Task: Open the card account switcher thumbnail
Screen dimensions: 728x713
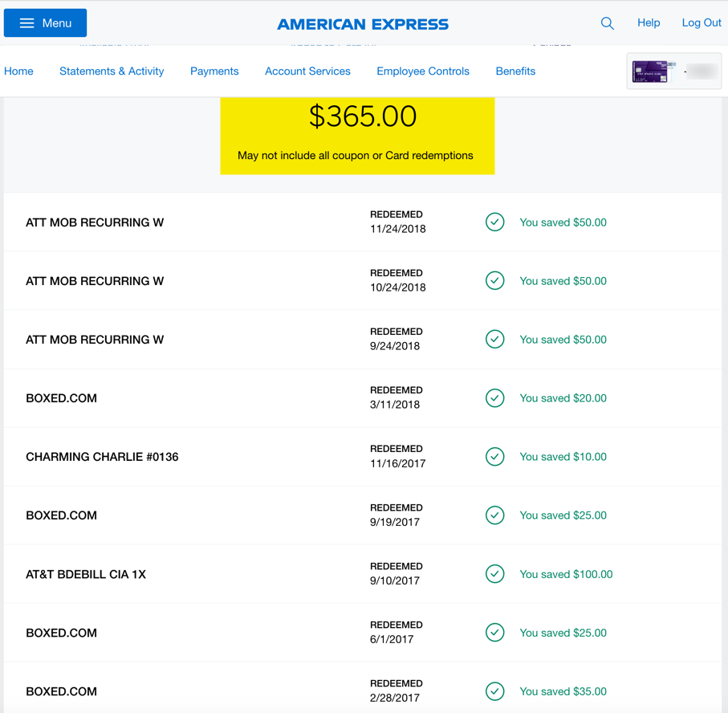Action: (x=673, y=71)
